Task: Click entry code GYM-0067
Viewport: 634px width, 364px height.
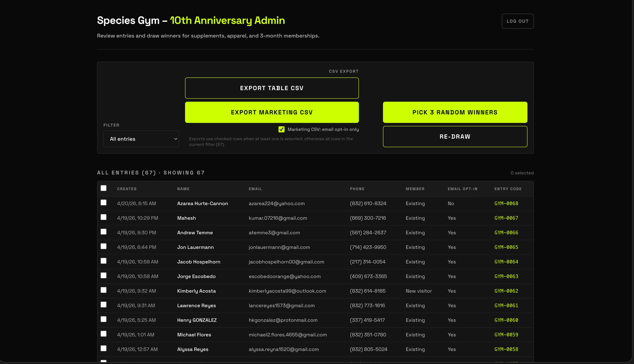Action: tap(506, 218)
